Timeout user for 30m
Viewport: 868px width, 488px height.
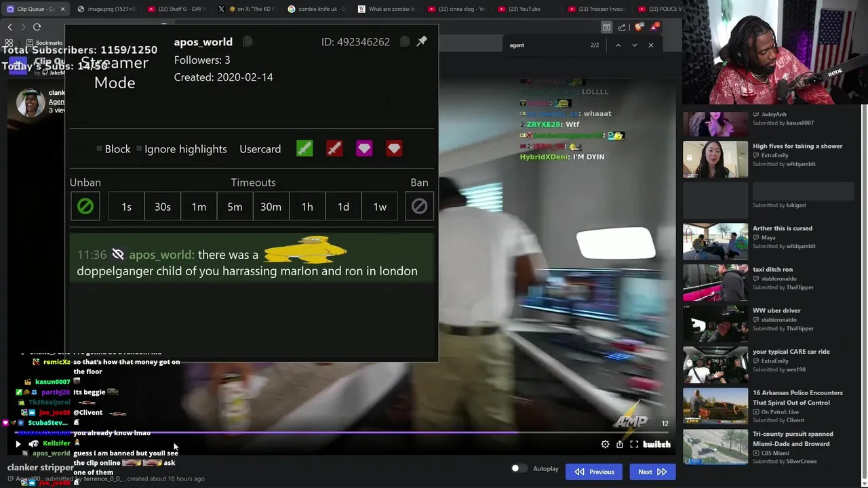tap(271, 207)
